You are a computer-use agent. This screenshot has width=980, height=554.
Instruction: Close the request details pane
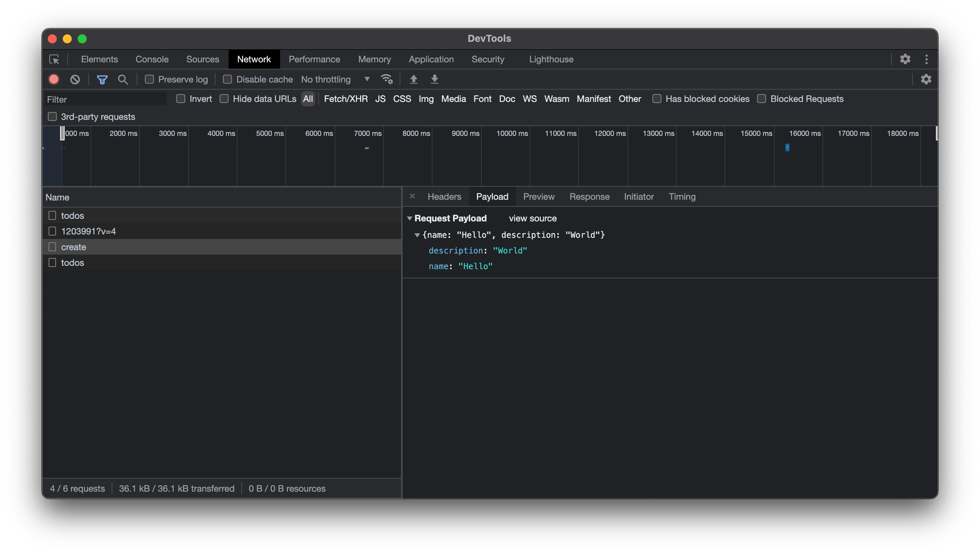tap(412, 196)
